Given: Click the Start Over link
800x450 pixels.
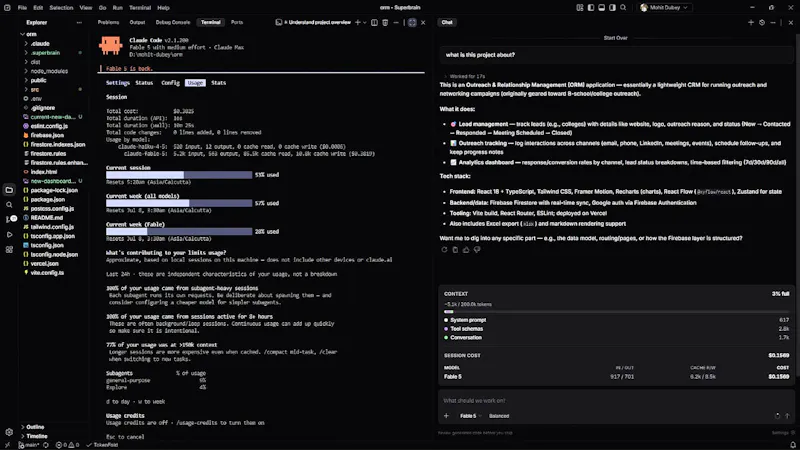Looking at the screenshot, I should point(615,38).
